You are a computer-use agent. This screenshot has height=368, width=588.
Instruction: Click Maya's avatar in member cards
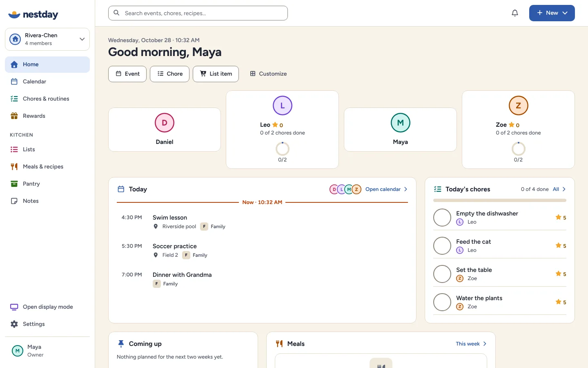pyautogui.click(x=401, y=123)
